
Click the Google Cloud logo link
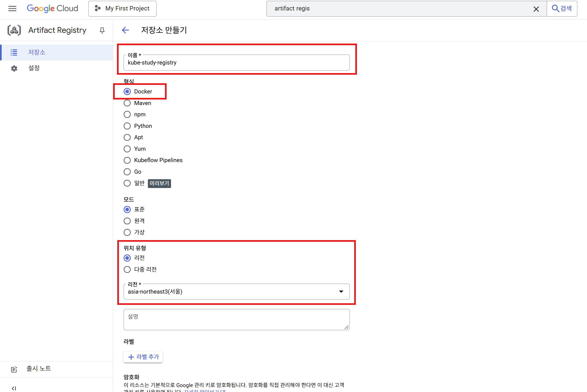[52, 9]
